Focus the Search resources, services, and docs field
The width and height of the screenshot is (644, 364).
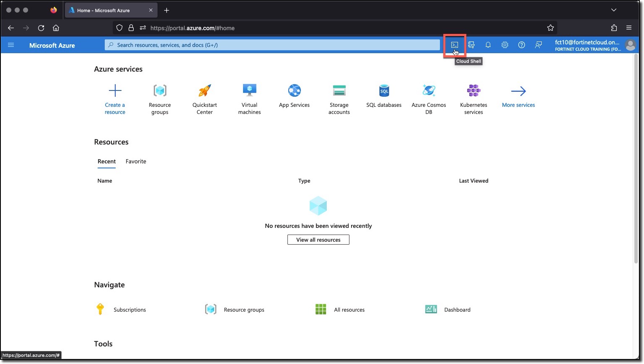coord(272,45)
